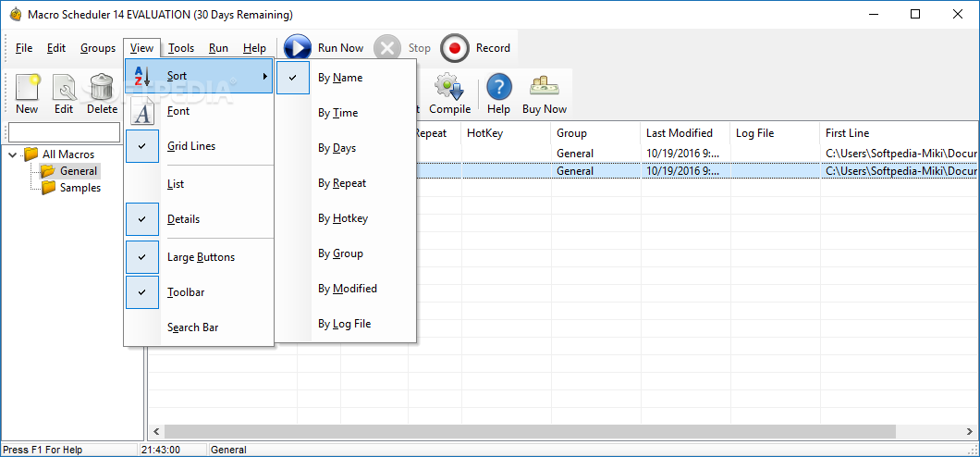Click the status bar General group label

click(x=228, y=450)
